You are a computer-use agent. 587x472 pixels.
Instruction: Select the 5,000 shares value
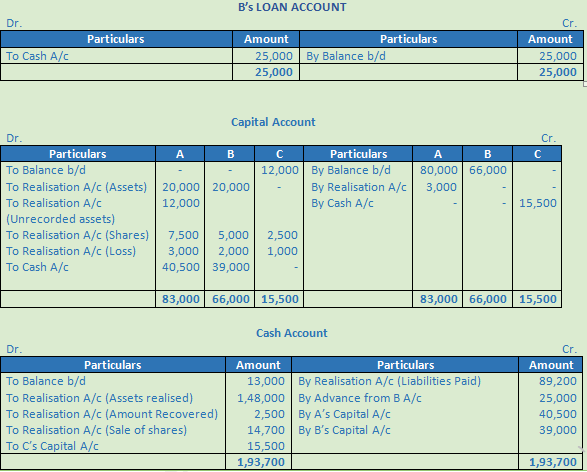point(233,235)
